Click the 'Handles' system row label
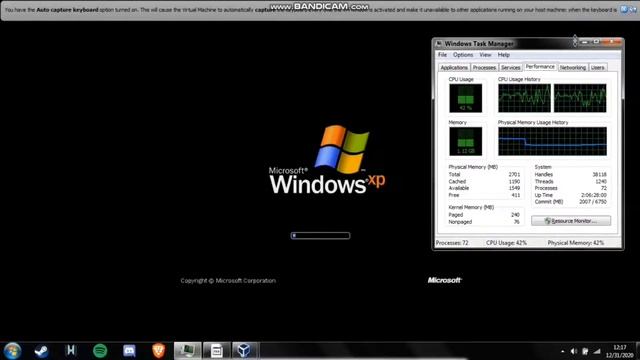The image size is (640, 360). 544,174
